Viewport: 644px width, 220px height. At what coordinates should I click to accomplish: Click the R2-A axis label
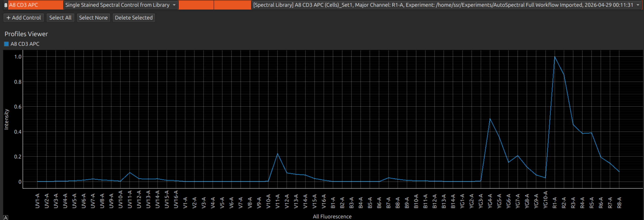coord(564,203)
